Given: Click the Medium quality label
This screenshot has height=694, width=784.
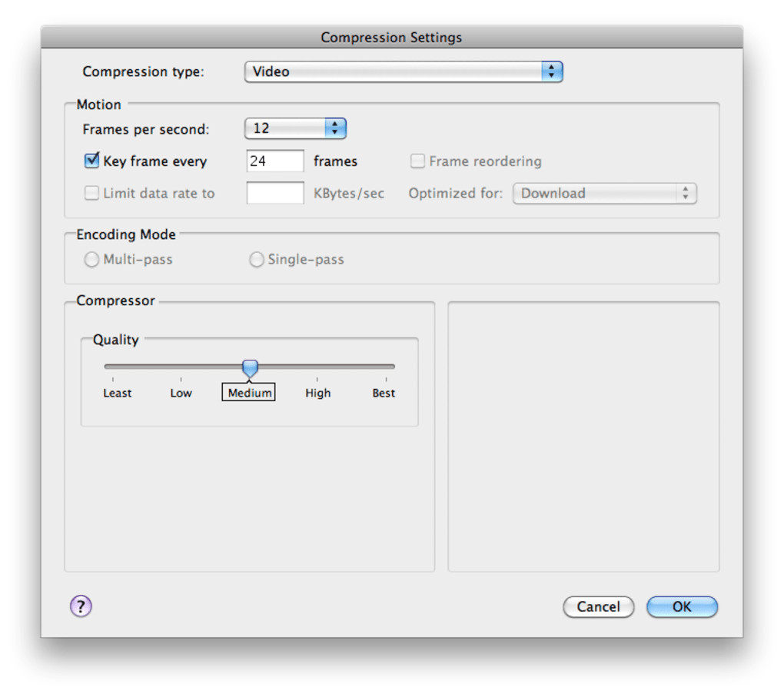Looking at the screenshot, I should 249,393.
